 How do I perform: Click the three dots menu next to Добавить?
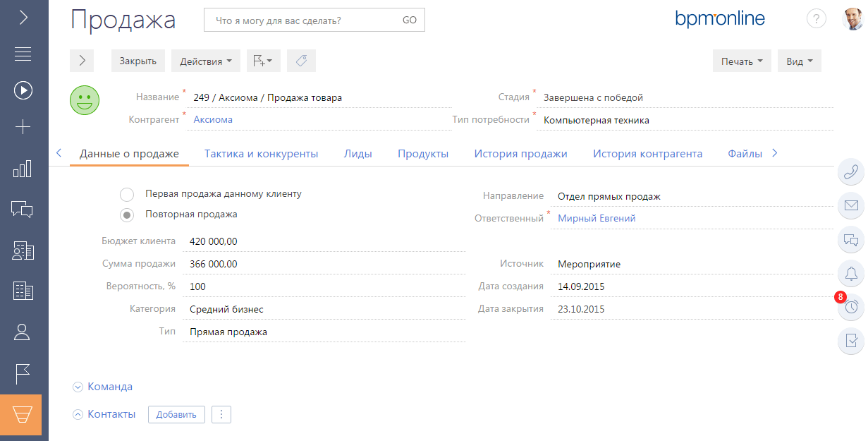pos(221,414)
